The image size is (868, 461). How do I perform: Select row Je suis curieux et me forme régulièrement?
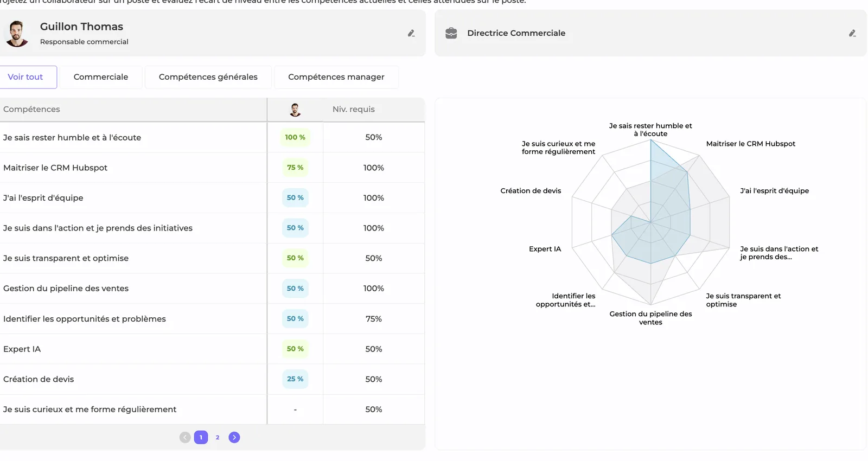click(x=212, y=409)
